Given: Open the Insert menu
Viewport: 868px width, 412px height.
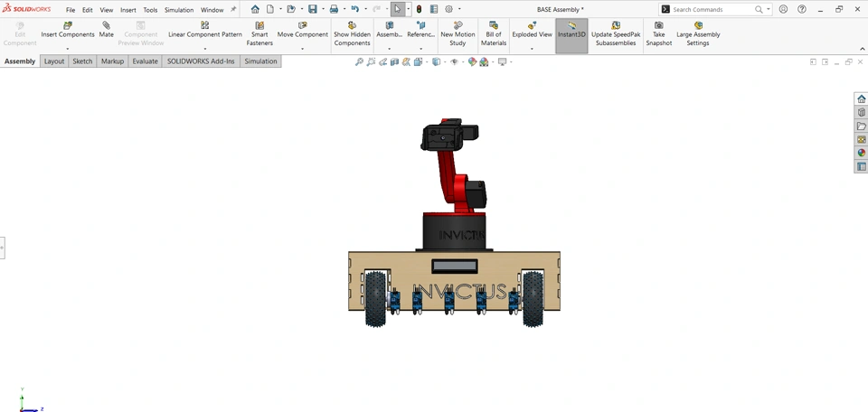Looking at the screenshot, I should click(x=127, y=10).
